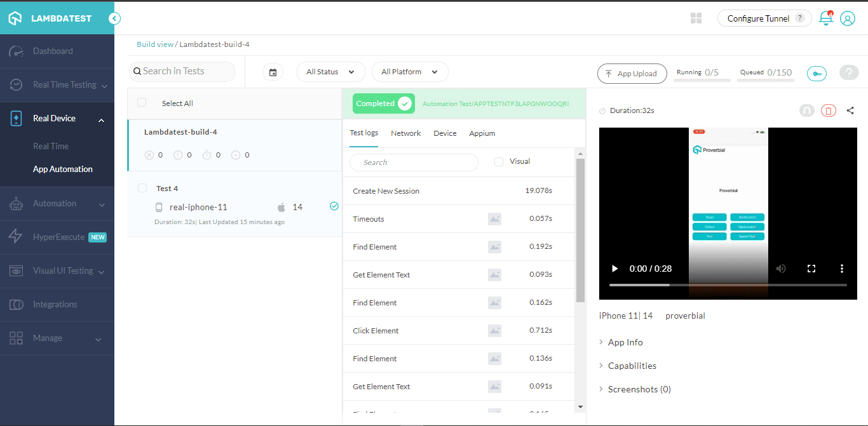Open the All Status dropdown
This screenshot has height=426, width=868.
[330, 72]
